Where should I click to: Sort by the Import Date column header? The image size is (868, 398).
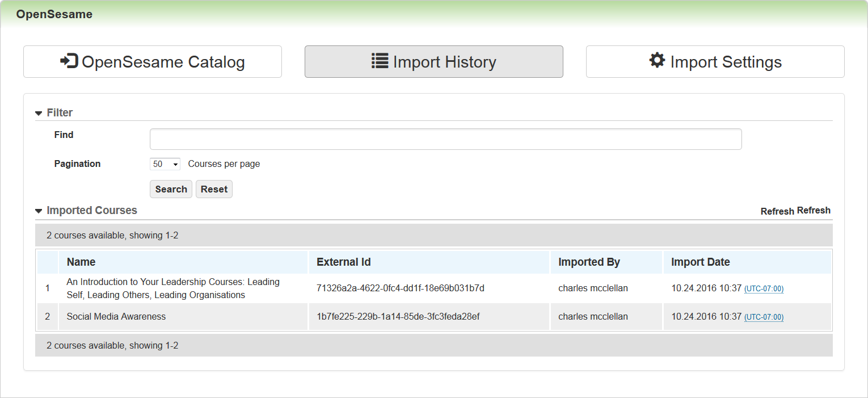(x=700, y=262)
